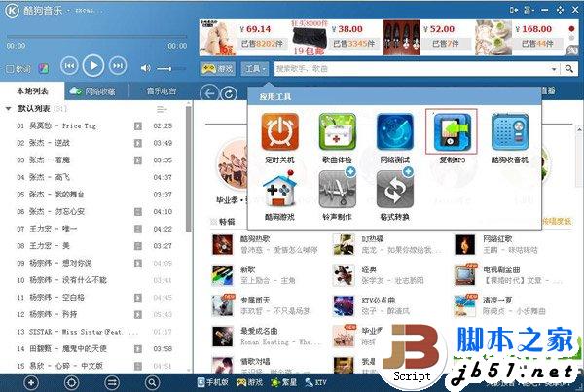Open the 新歌 playlist thumbnail
584x392 pixels.
222,275
